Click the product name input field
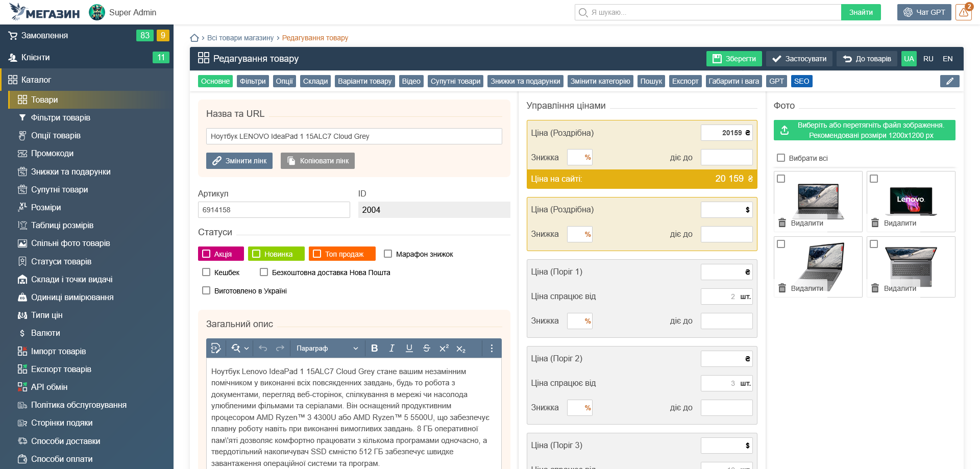Screen dimensions: 980x469 (x=354, y=136)
